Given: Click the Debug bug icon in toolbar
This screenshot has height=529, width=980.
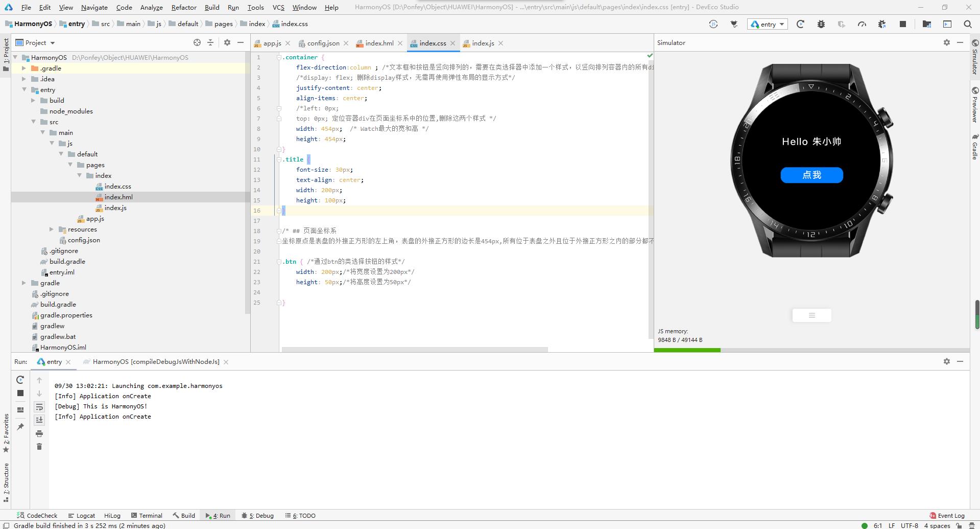Looking at the screenshot, I should [821, 24].
